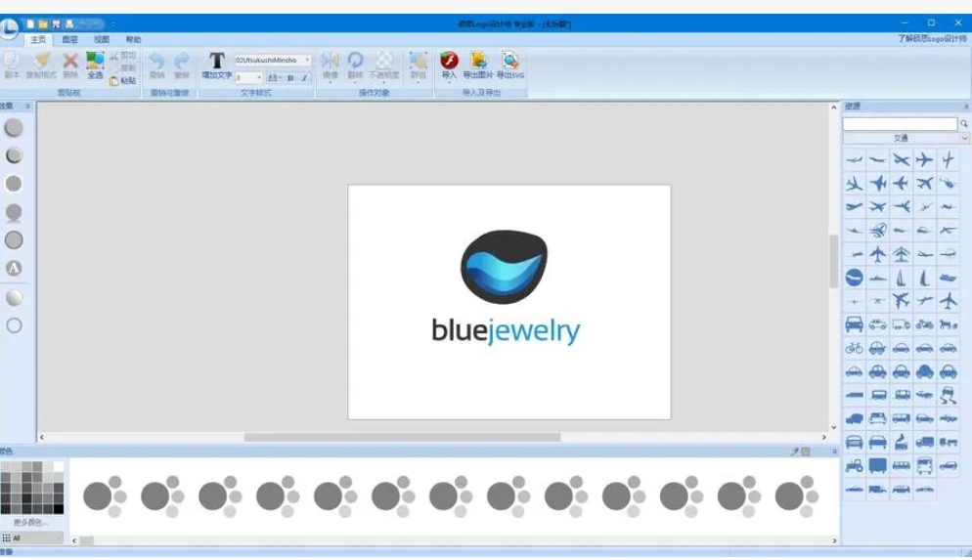Toggle bold text formatting
972x560 pixels.
(290, 78)
